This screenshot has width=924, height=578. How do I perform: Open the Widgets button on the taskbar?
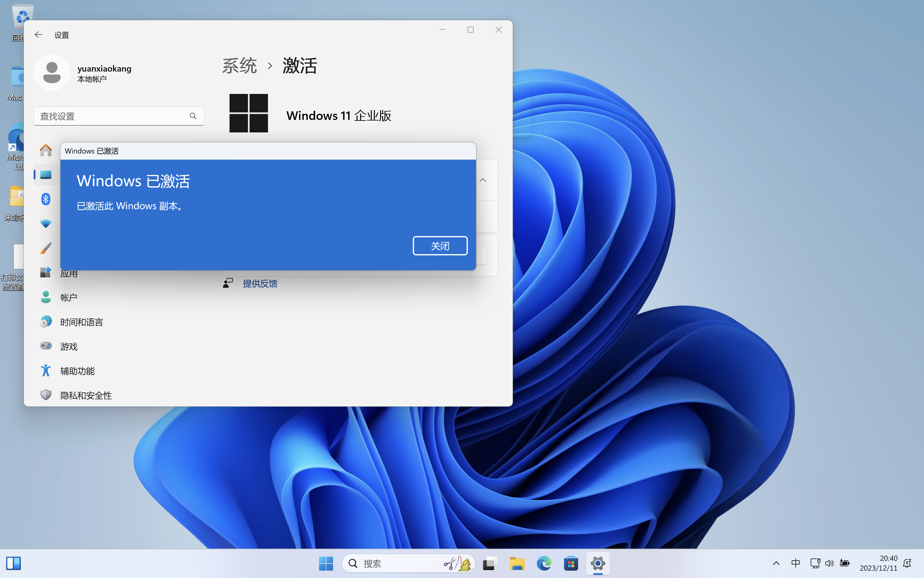[x=13, y=563]
